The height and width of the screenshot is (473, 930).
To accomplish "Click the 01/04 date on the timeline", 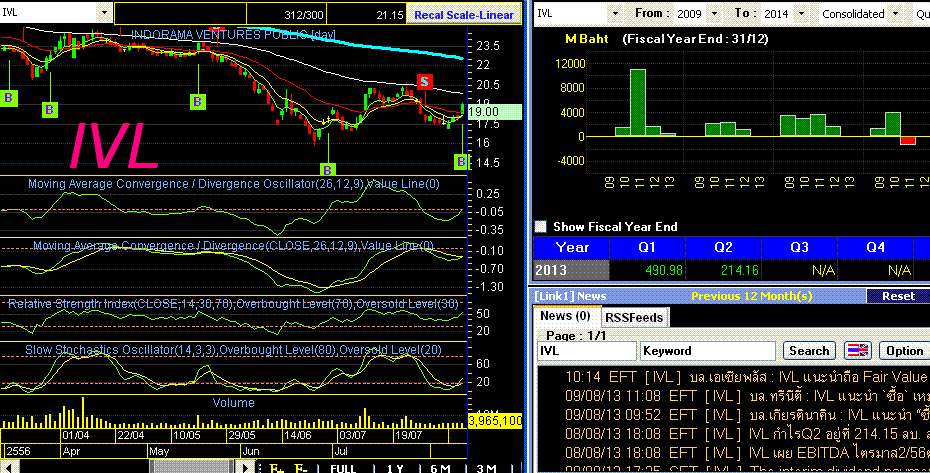I will (x=76, y=435).
